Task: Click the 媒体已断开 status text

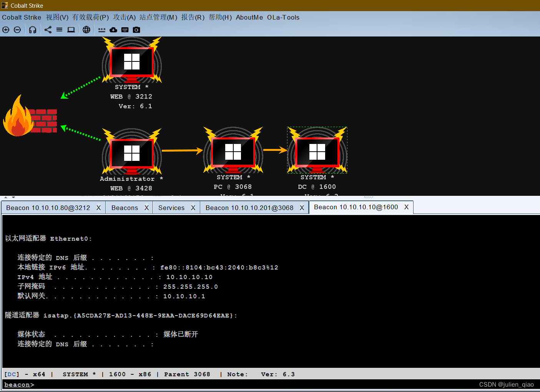Action: [181, 334]
